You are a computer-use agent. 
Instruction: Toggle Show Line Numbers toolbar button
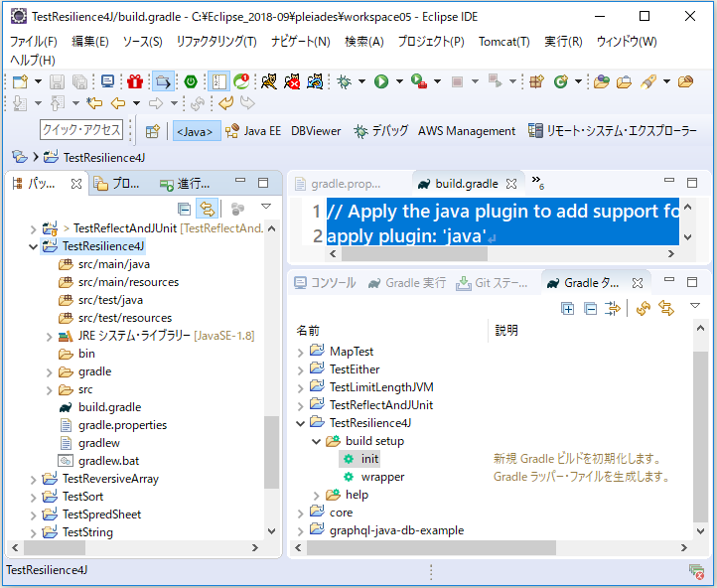coord(218,81)
